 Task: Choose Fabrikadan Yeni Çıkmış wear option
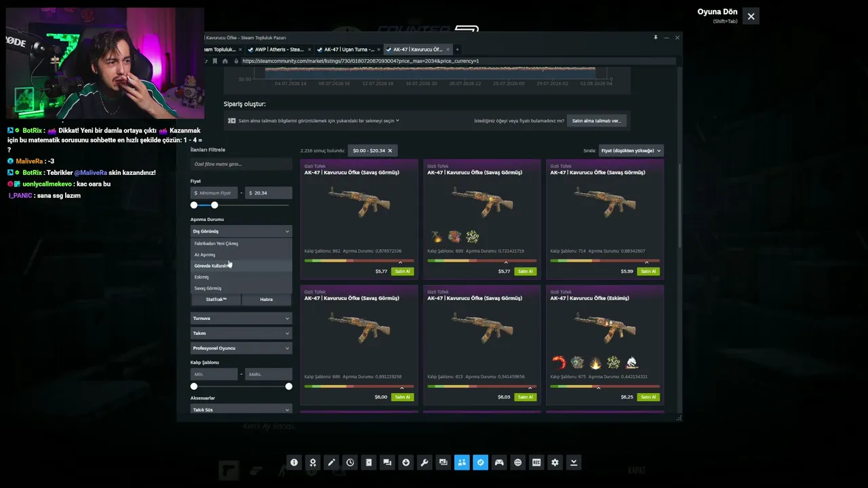(241, 243)
